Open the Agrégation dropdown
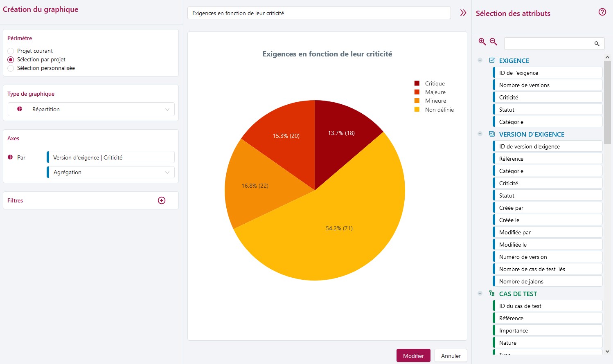Screen dimensions: 613x364 111,173
